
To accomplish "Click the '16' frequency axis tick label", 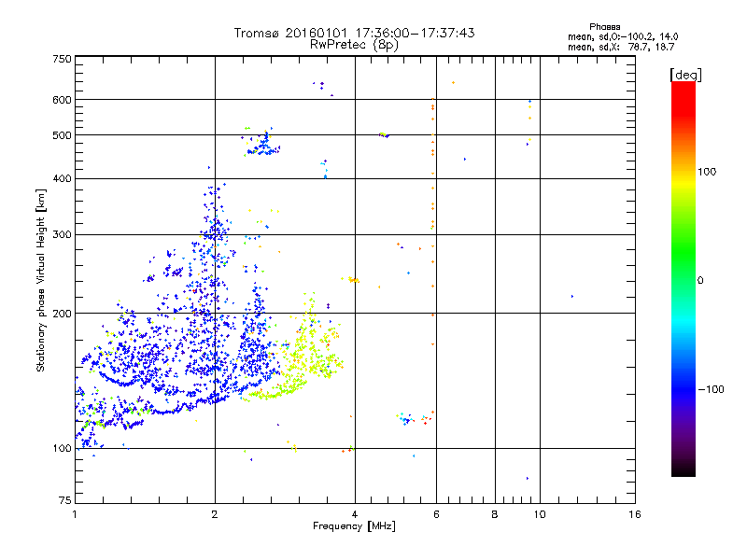I will 635,514.
